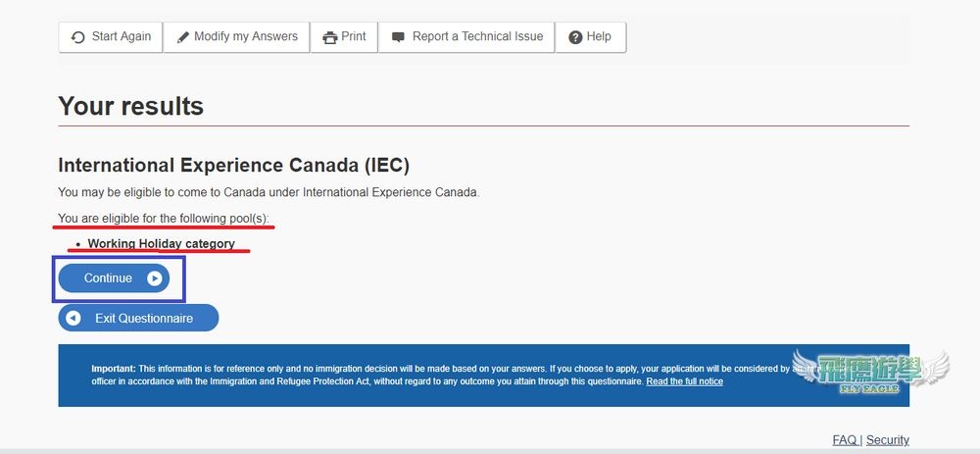This screenshot has width=980, height=454.
Task: Continue to the next step
Action: [x=114, y=278]
